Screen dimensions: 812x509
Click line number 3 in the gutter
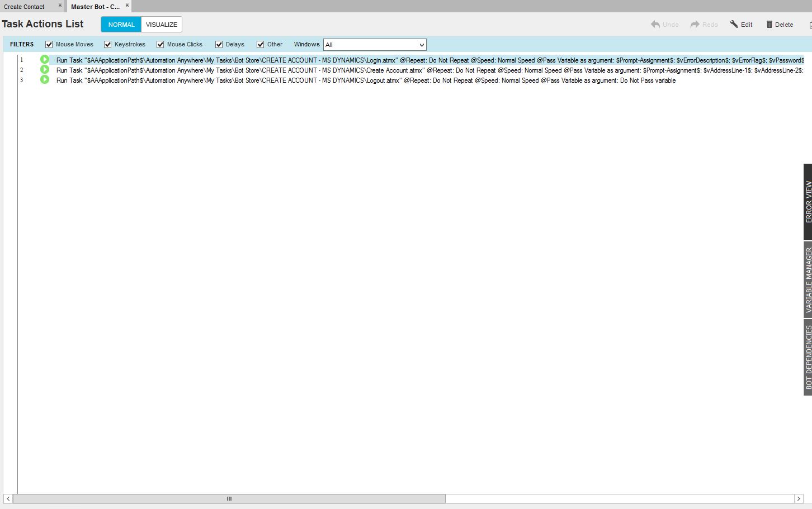[x=22, y=80]
